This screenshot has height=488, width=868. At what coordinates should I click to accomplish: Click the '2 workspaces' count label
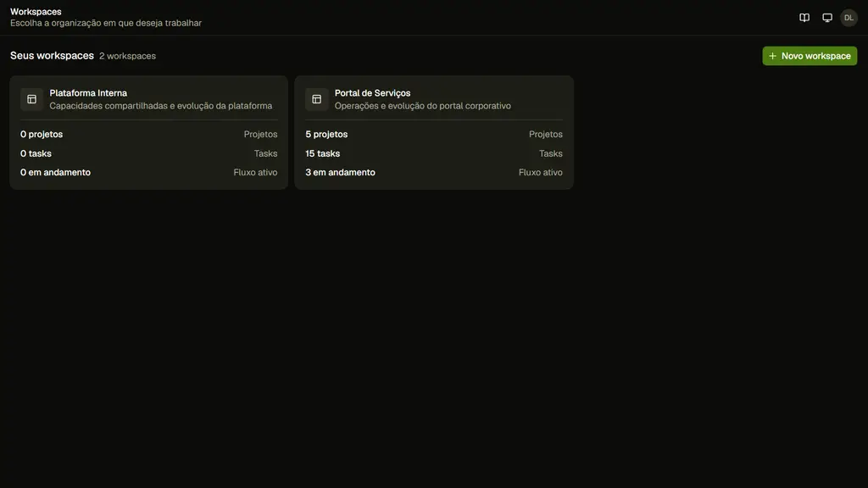click(x=127, y=56)
